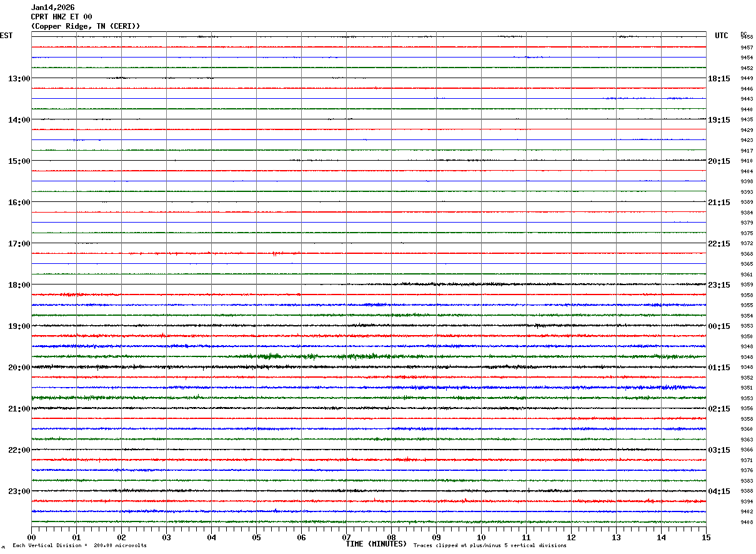
Task: Click the 23:15 UTC time label
Action: point(719,285)
